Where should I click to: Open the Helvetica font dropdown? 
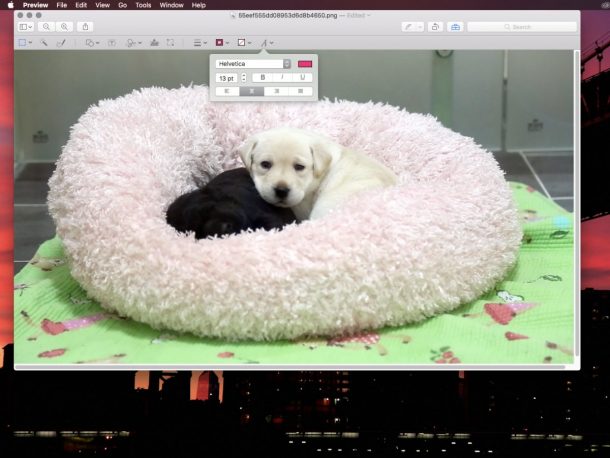click(253, 64)
